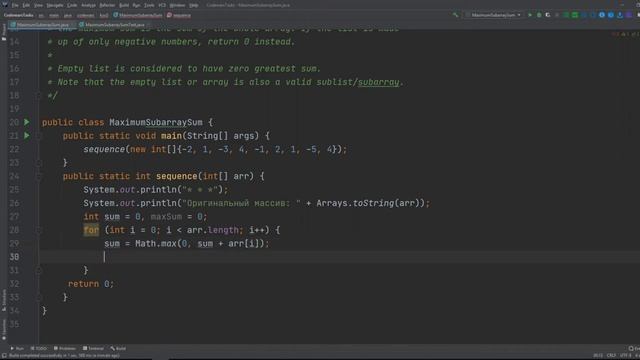This screenshot has height=360, width=640.
Task: Switch to MaximumSubarraySum.java editor tab
Action: [42, 25]
